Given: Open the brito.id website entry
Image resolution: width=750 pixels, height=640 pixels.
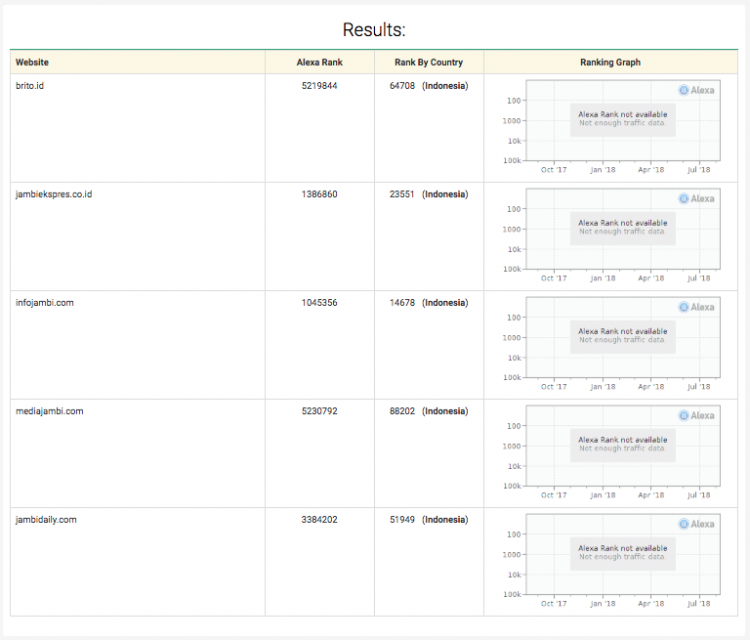Looking at the screenshot, I should (30, 86).
